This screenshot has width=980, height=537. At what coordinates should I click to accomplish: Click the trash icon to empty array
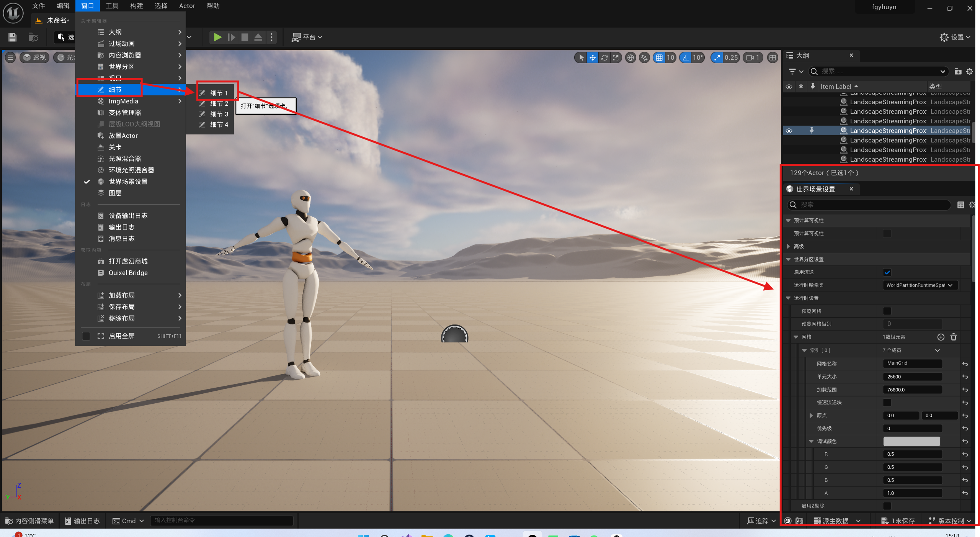click(954, 337)
